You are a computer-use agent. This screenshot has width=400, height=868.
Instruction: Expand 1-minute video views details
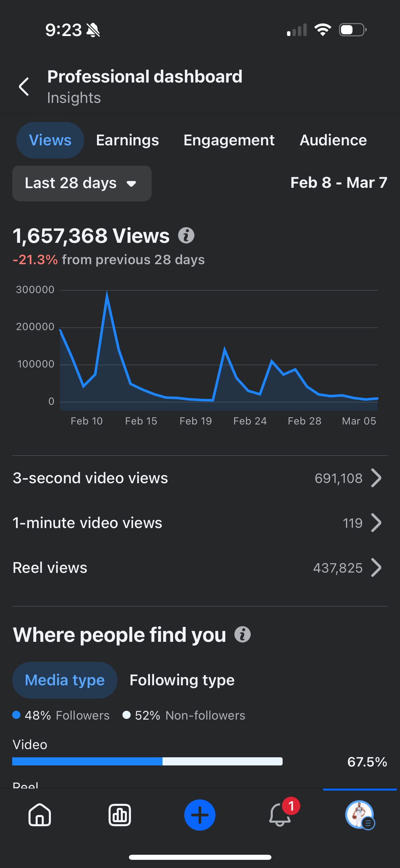[200, 523]
